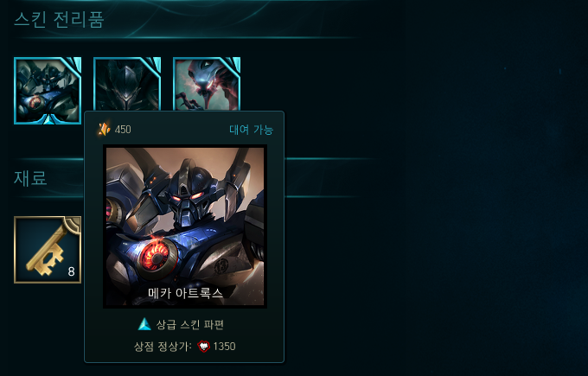Click the 대여 가능 label
The image size is (588, 376).
click(252, 130)
